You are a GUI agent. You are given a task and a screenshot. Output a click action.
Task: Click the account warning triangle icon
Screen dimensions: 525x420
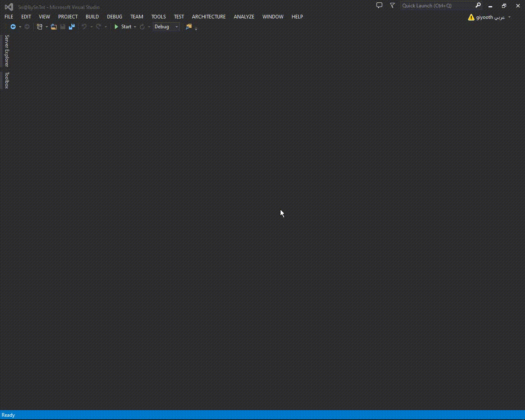471,17
